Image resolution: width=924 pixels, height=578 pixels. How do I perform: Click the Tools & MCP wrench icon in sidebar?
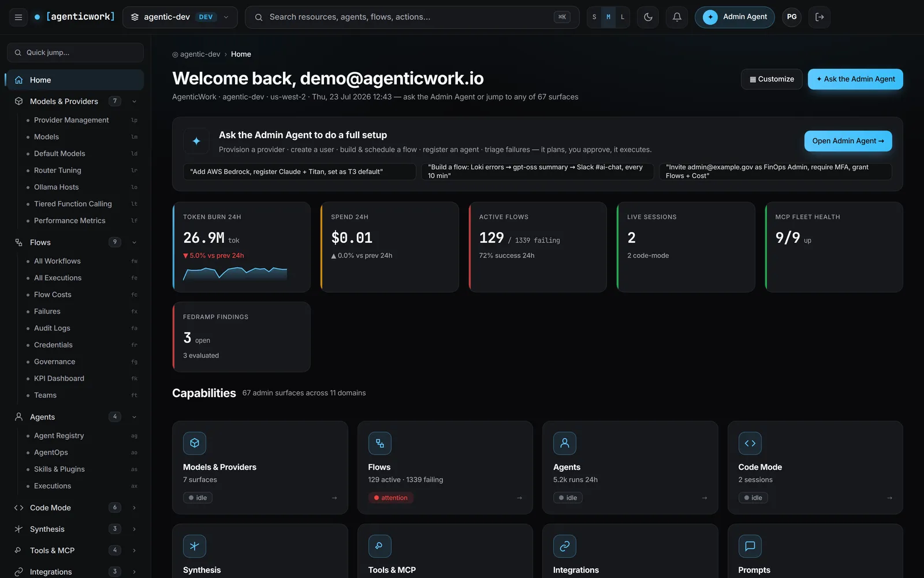point(18,551)
